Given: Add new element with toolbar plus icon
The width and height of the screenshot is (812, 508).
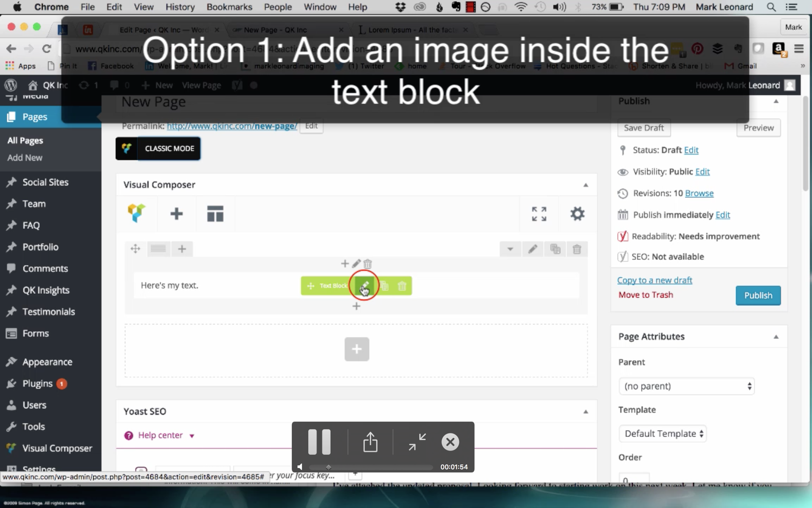Looking at the screenshot, I should click(x=176, y=214).
